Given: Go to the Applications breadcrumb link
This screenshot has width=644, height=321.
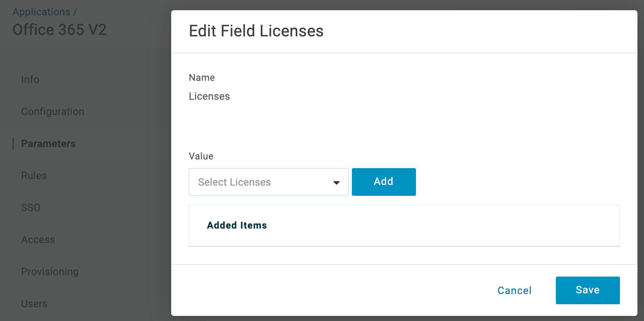Looking at the screenshot, I should tap(41, 12).
